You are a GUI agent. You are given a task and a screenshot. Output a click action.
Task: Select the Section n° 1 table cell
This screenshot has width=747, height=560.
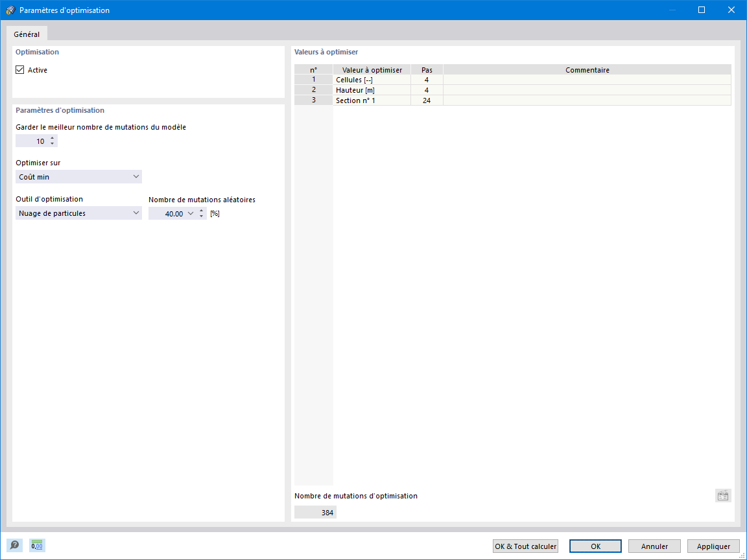(x=372, y=100)
